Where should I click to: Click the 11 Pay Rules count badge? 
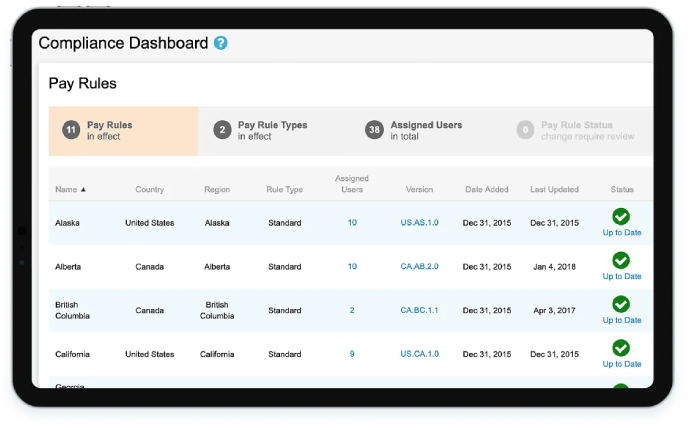[71, 130]
